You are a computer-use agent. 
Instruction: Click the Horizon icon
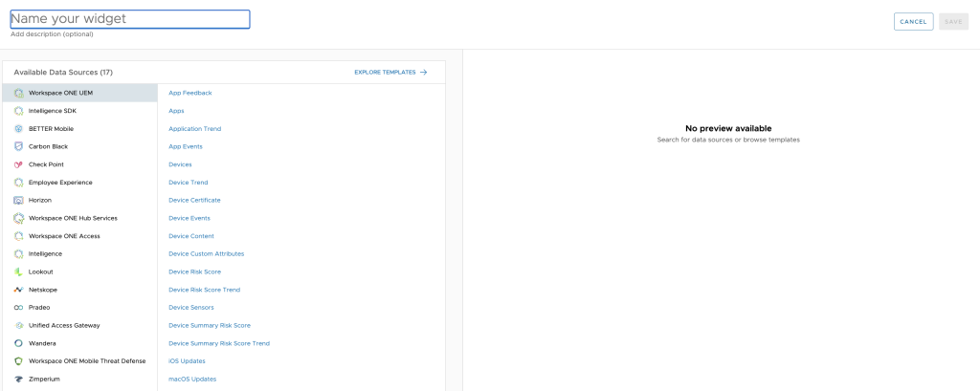[19, 201]
